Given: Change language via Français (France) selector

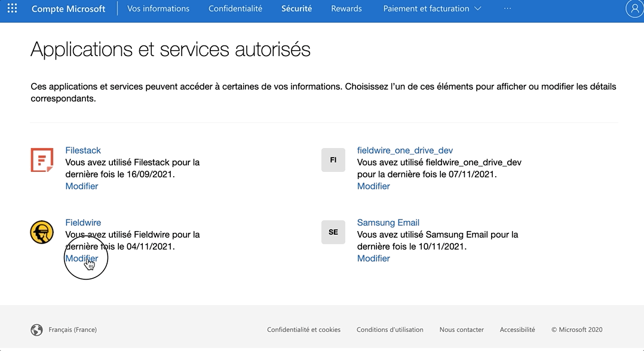Looking at the screenshot, I should tap(73, 329).
